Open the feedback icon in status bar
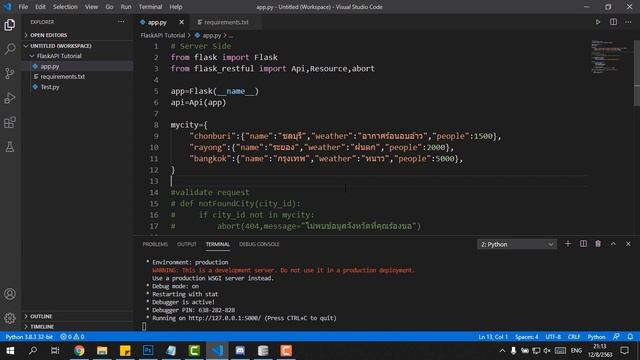Image resolution: width=640 pixels, height=360 pixels. click(x=616, y=337)
